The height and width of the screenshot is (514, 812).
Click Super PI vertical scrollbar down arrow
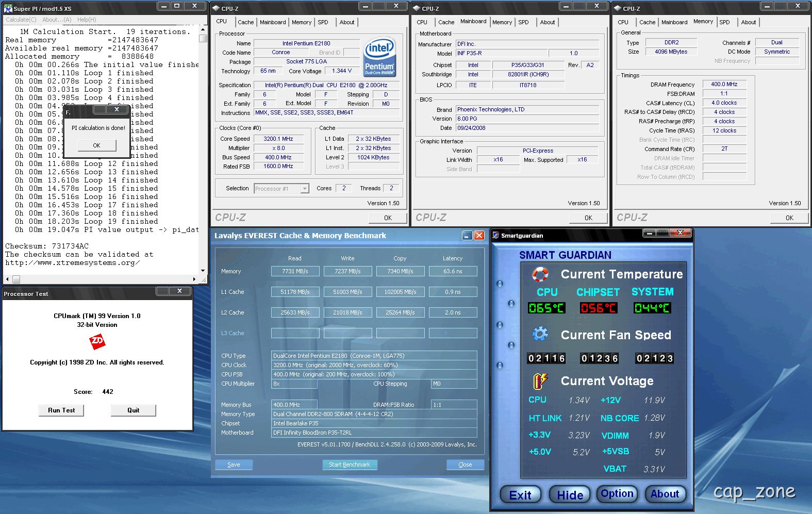point(203,270)
